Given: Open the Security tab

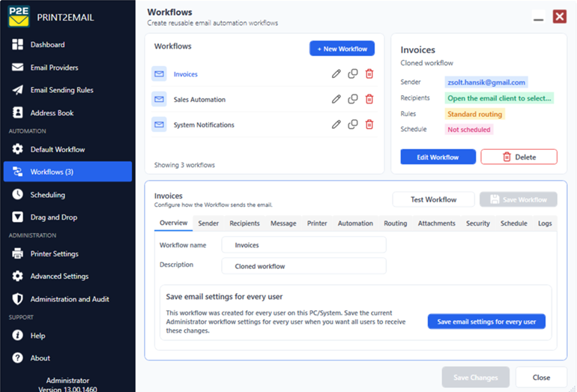Looking at the screenshot, I should pyautogui.click(x=477, y=223).
